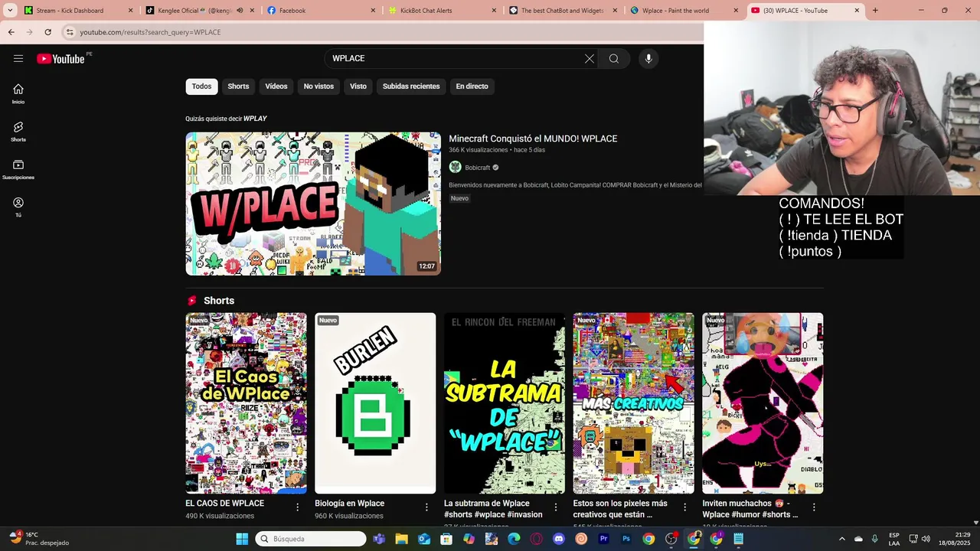Viewport: 980px width, 551px height.
Task: Open options menu for La subtrama de Wplace
Action: (556, 507)
